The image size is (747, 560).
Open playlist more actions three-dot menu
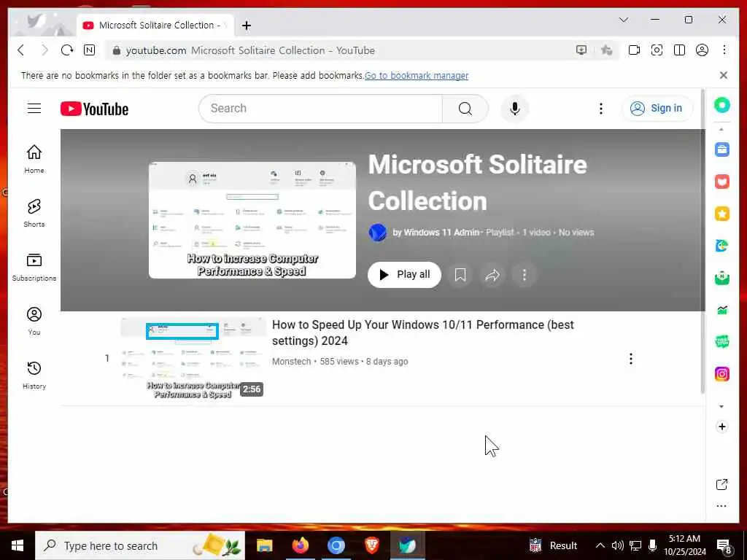coord(524,275)
